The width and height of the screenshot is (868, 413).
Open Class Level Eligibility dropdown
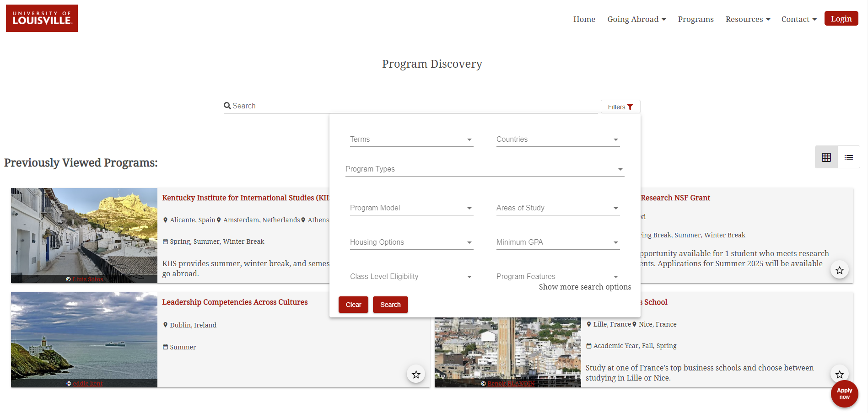click(411, 276)
